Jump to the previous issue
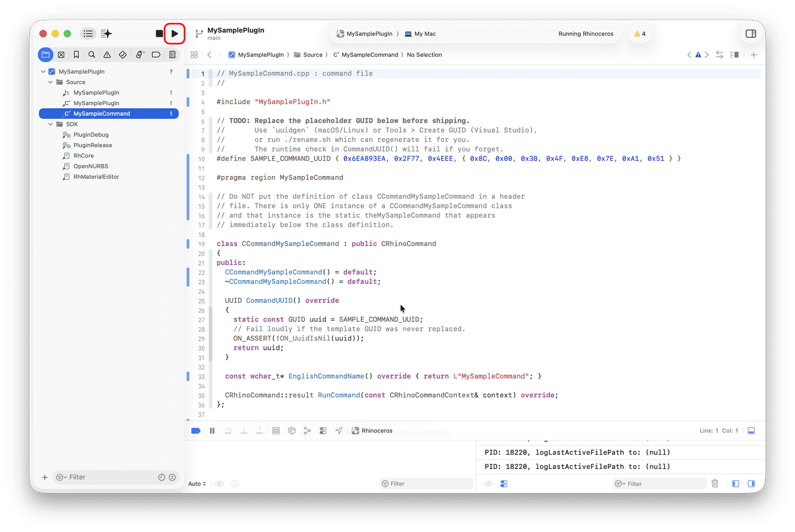Image resolution: width=795 pixels, height=532 pixels. [689, 55]
